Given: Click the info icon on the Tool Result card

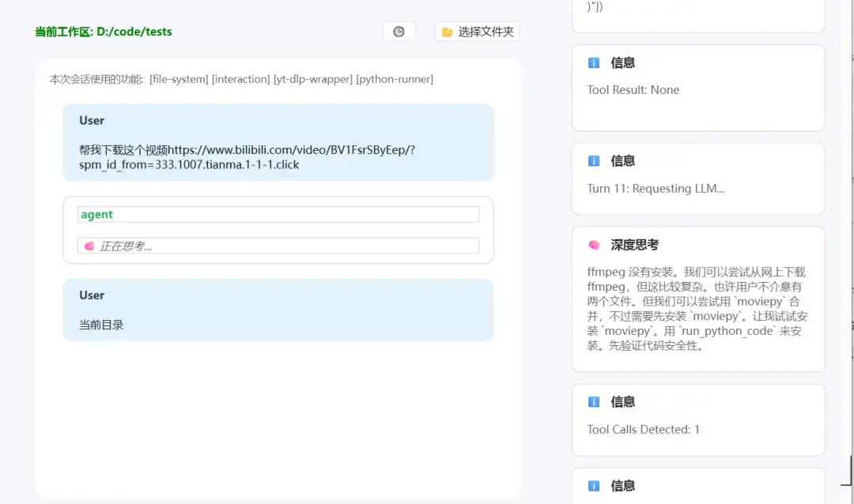Looking at the screenshot, I should click(594, 62).
